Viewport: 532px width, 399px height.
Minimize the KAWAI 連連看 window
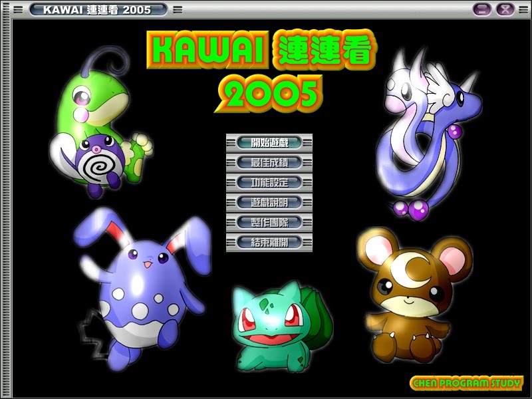[x=481, y=9]
